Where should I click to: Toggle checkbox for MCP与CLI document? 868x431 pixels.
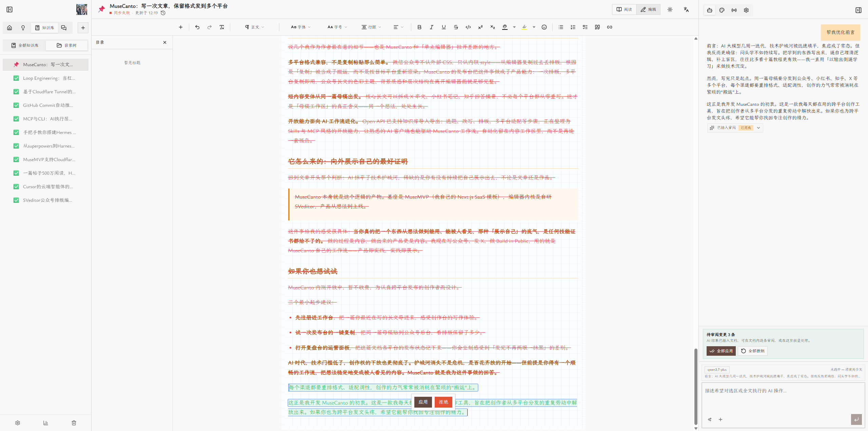tap(16, 119)
